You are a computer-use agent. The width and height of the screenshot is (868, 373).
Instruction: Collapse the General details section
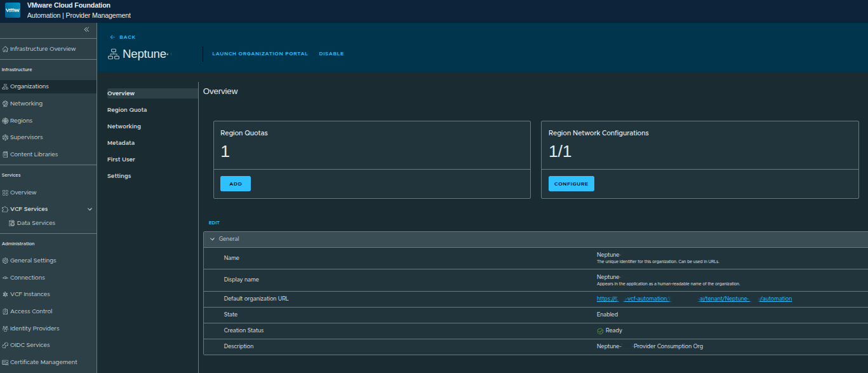213,238
